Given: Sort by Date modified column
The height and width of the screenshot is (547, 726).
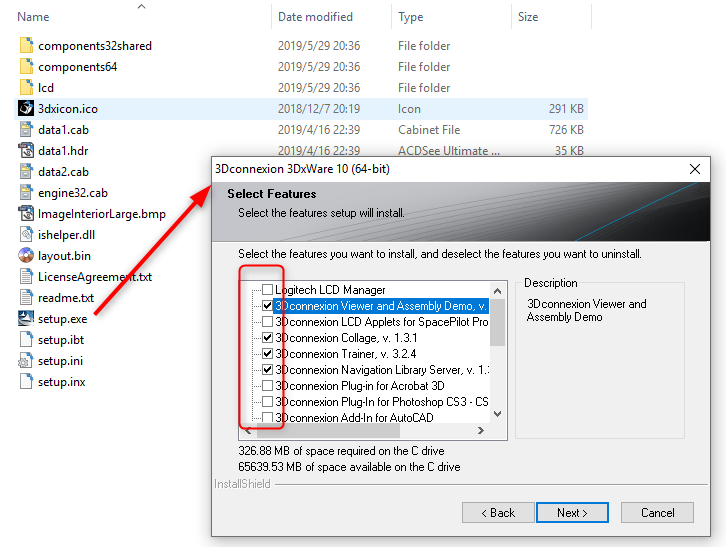Looking at the screenshot, I should pyautogui.click(x=315, y=17).
